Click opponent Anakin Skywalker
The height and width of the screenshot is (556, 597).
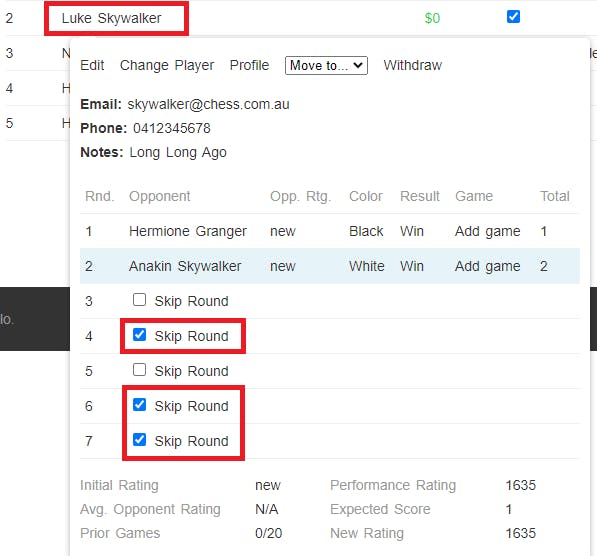click(x=185, y=266)
